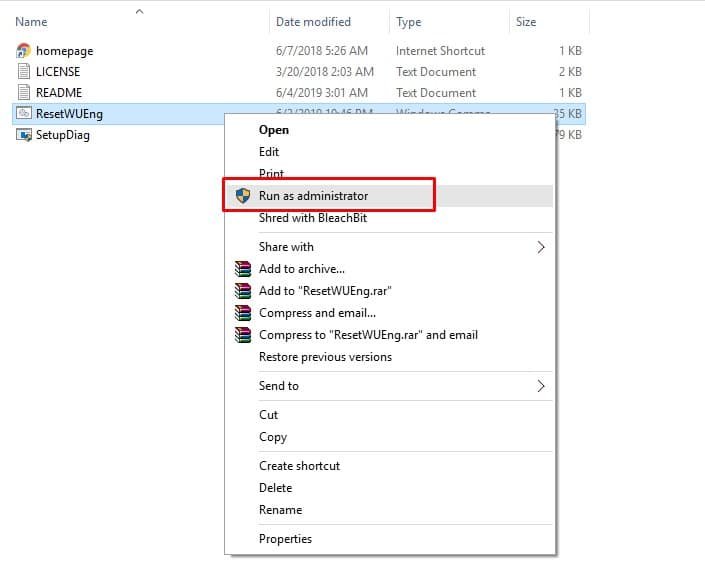Screen dimensions: 705x585
Task: Expand the Send to submenu arrow
Action: [x=541, y=386]
